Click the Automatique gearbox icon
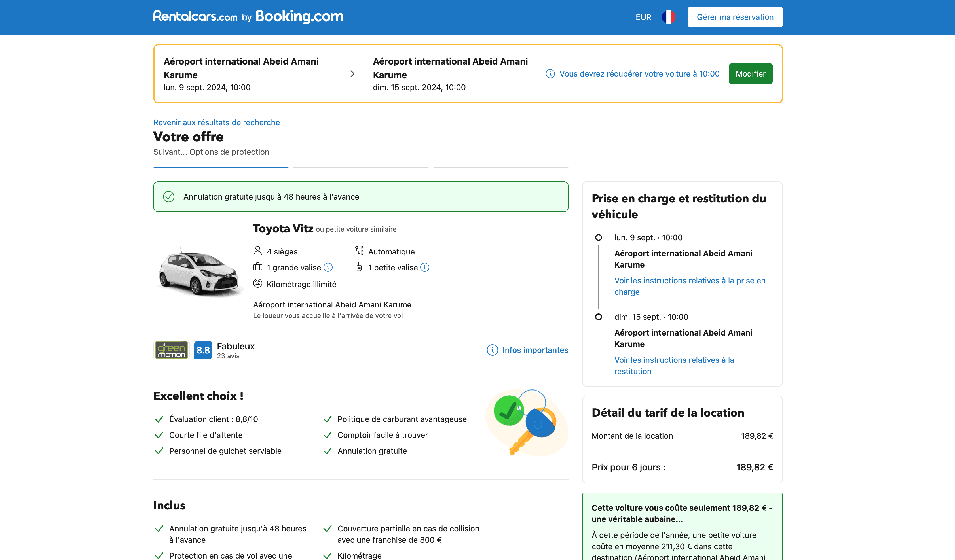Image resolution: width=955 pixels, height=560 pixels. (x=359, y=251)
